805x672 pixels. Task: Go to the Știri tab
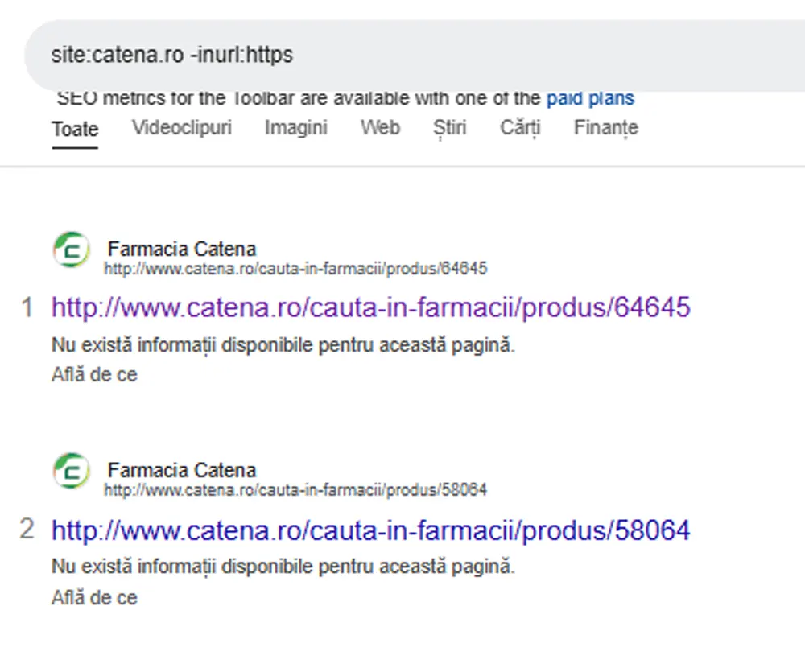point(449,128)
